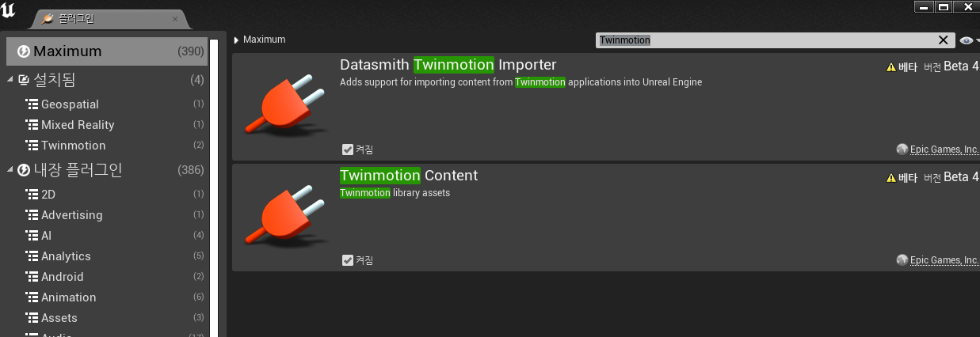This screenshot has height=337, width=980.
Task: Click the 2D category list icon
Action: [32, 195]
